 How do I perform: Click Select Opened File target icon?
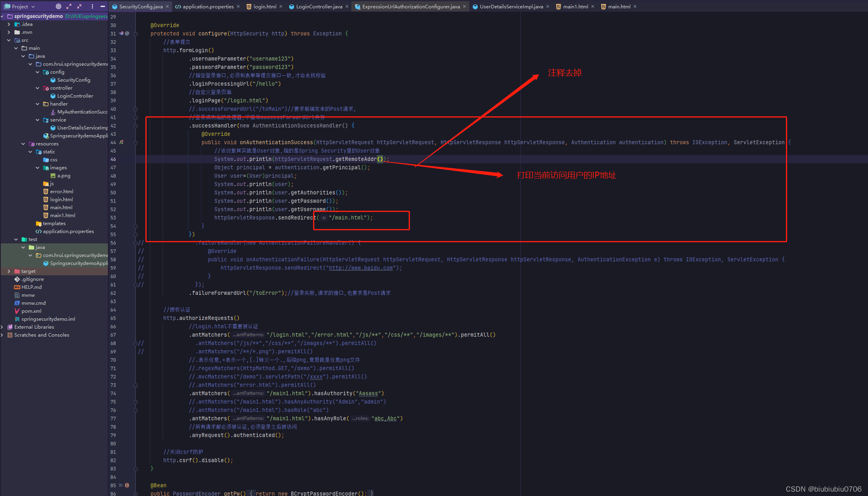click(59, 6)
